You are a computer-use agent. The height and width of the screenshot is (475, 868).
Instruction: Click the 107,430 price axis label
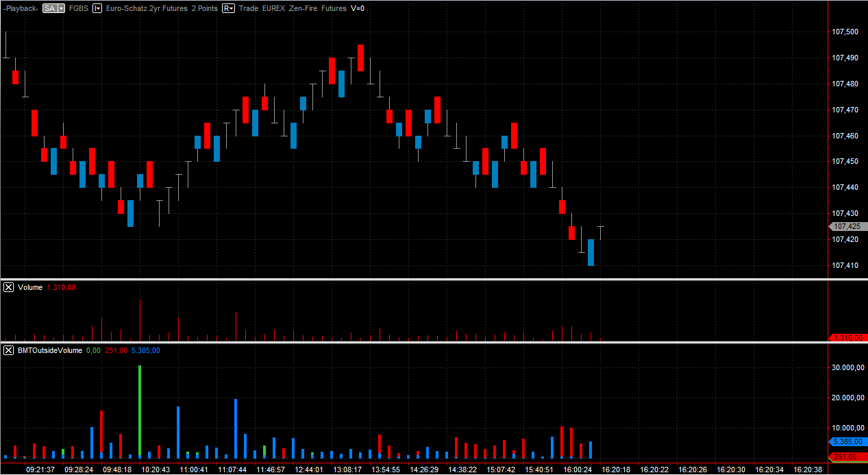[x=845, y=213]
